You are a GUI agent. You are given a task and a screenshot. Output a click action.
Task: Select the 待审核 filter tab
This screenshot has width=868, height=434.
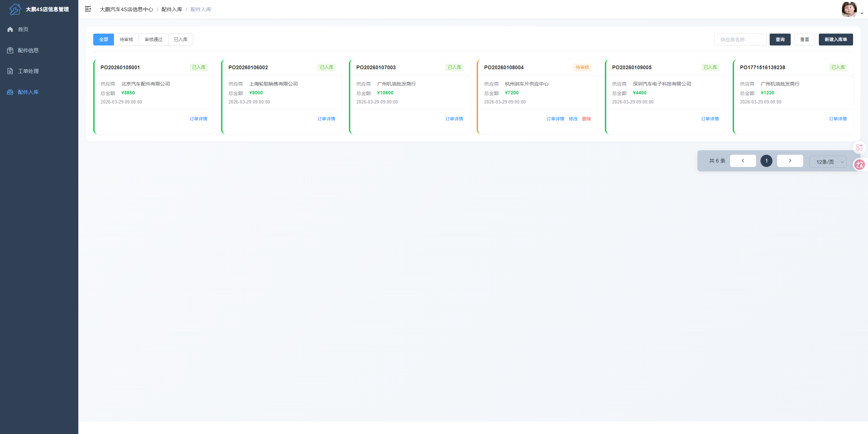click(126, 40)
